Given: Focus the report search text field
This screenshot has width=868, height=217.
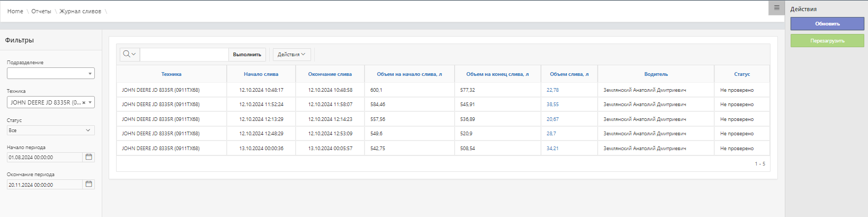Looking at the screenshot, I should (x=184, y=54).
